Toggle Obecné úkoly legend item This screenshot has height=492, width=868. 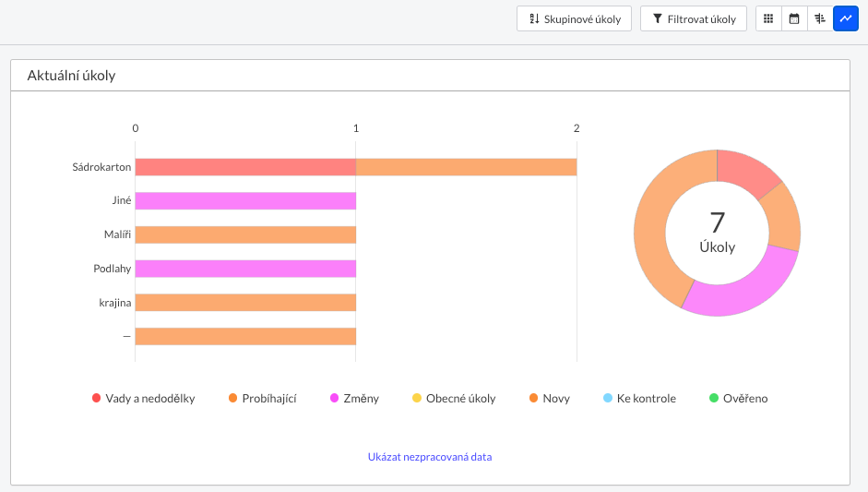tap(454, 399)
